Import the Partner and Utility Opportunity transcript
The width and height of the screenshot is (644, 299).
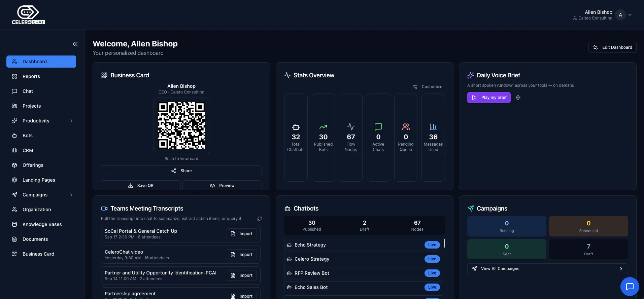coord(241,275)
